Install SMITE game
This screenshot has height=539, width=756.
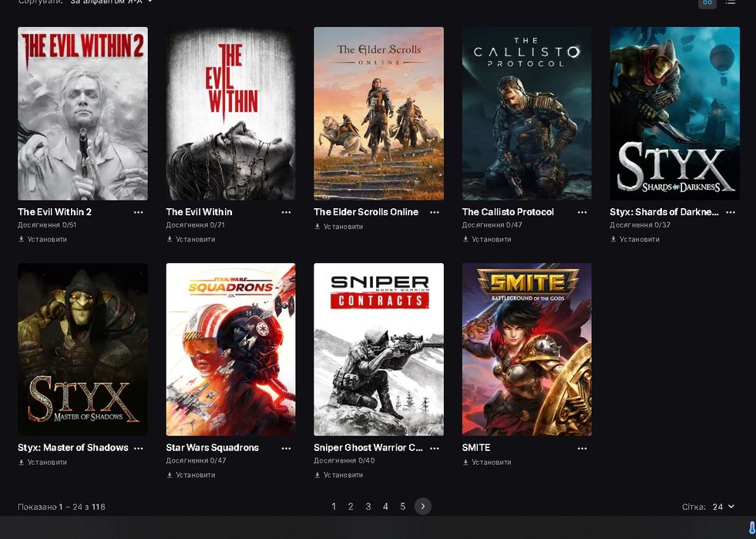point(486,462)
